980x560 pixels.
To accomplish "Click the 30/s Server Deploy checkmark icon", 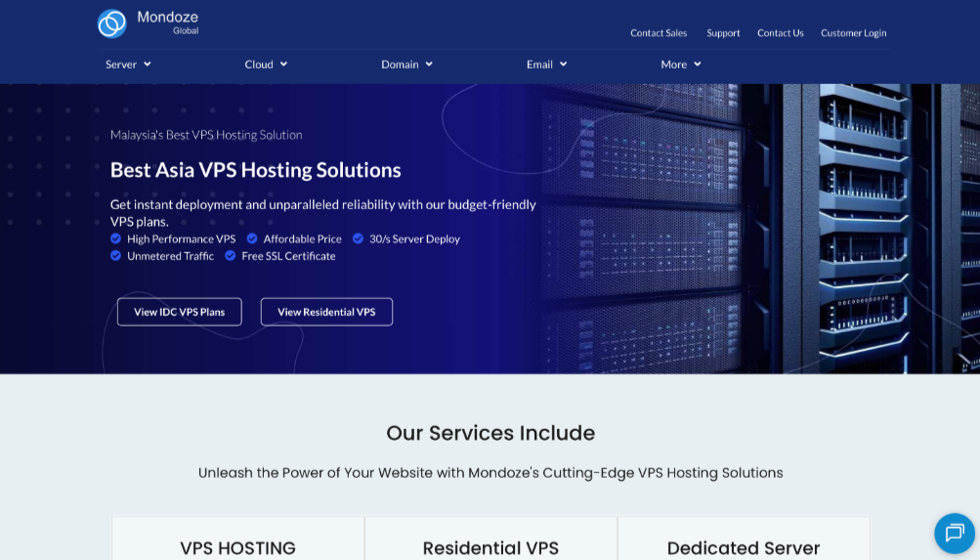I will [359, 238].
